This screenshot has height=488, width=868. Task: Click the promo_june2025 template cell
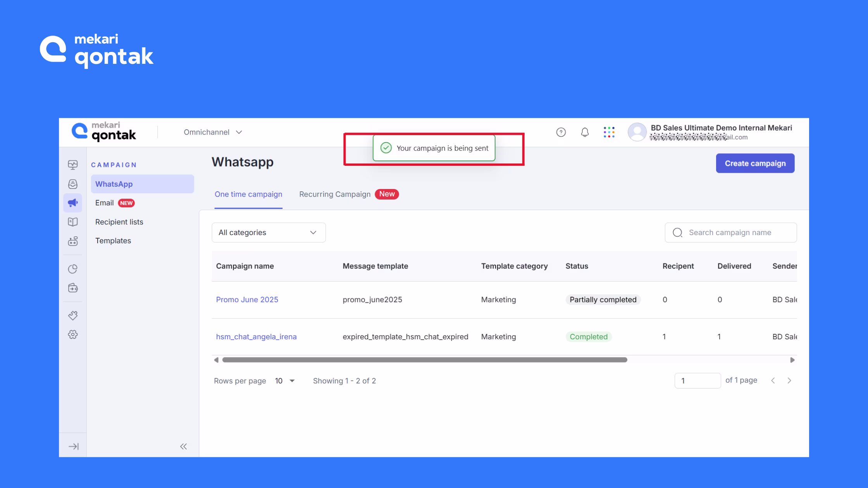[372, 300]
